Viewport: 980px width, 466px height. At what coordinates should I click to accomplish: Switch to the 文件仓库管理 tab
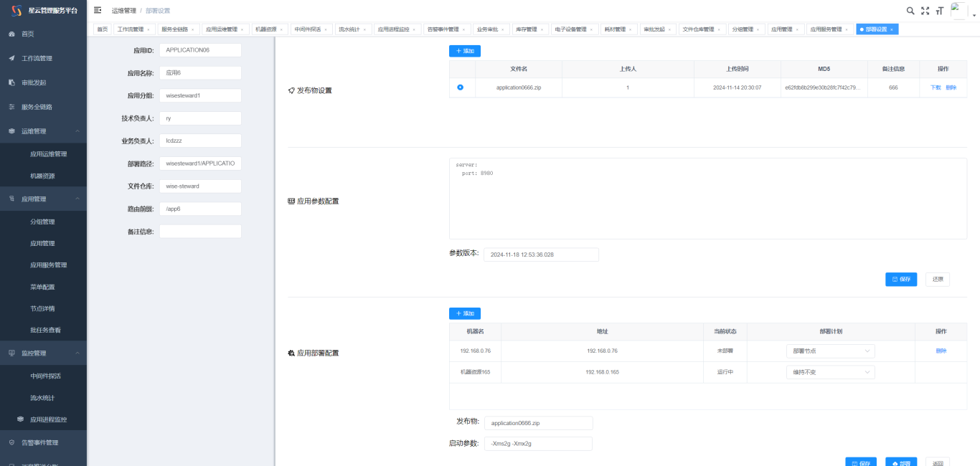[x=701, y=29]
